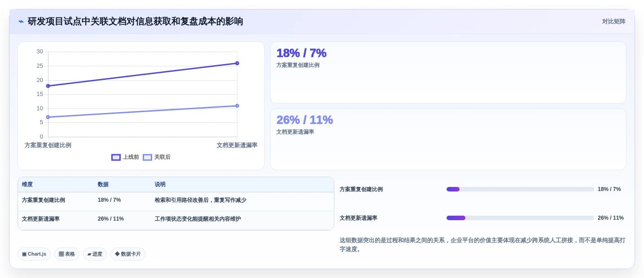Click the 文档更新遗漏率 progress row label

pyautogui.click(x=359, y=218)
